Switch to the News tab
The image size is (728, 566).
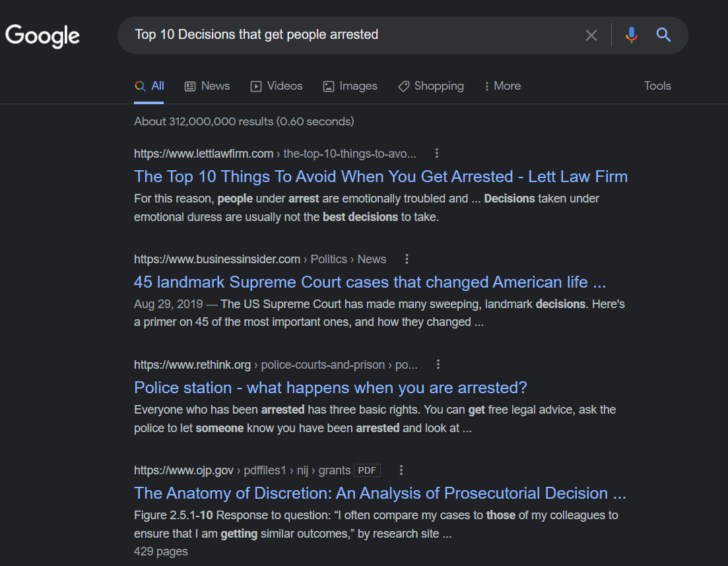click(207, 86)
